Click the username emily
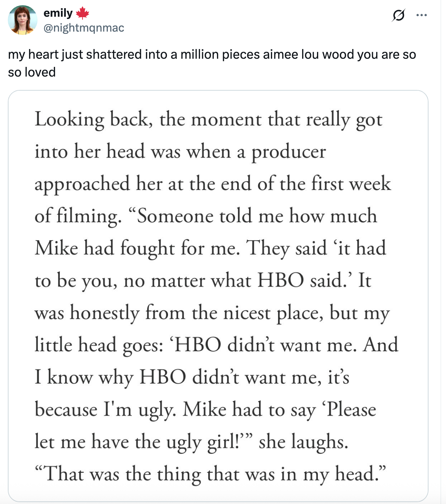 57,12
